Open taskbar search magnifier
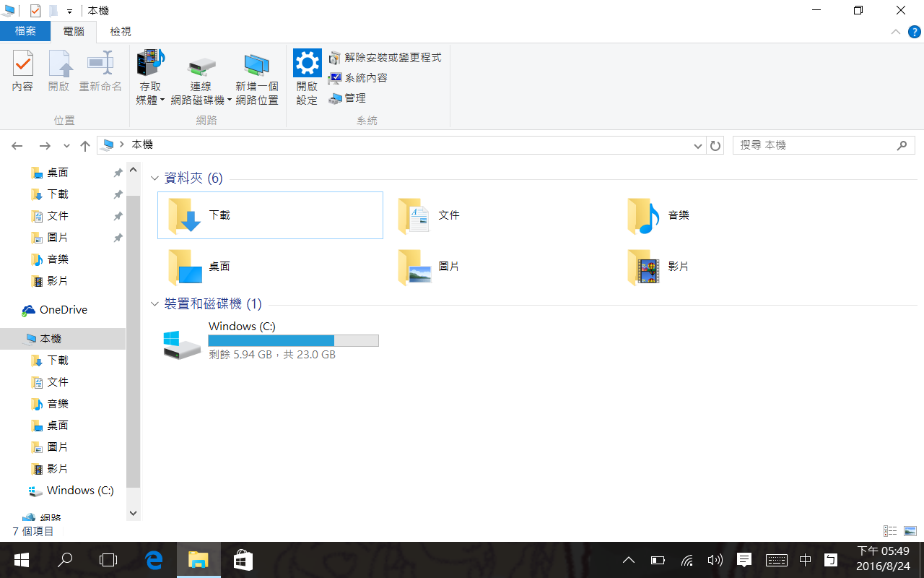The width and height of the screenshot is (924, 578). coord(65,560)
